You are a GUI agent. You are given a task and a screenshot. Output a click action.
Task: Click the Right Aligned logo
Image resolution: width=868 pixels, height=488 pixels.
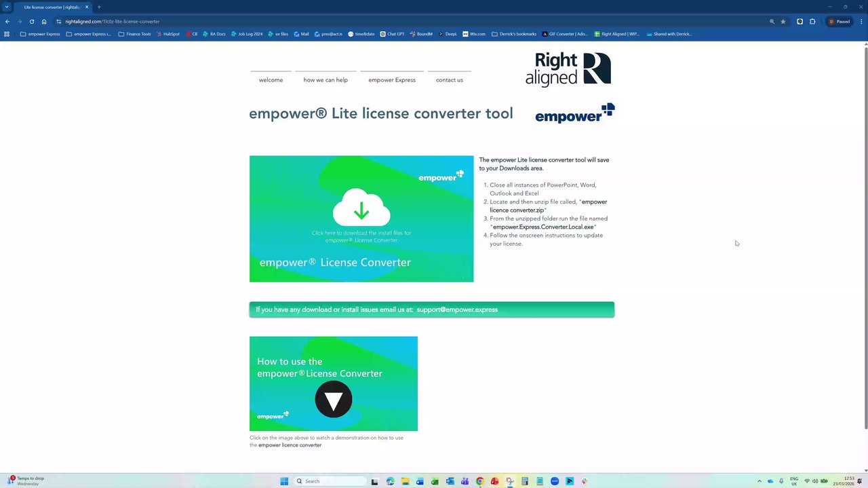tap(568, 70)
